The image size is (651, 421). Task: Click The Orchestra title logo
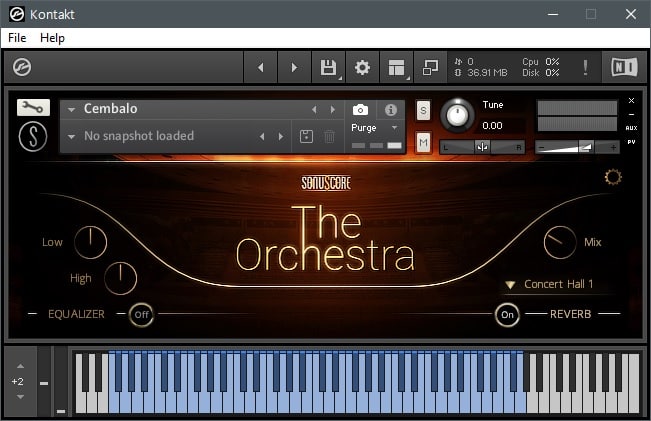coord(326,239)
